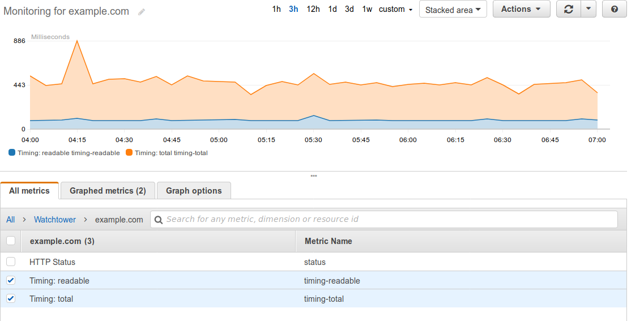Switch to the Graphed metrics tab

click(x=108, y=190)
